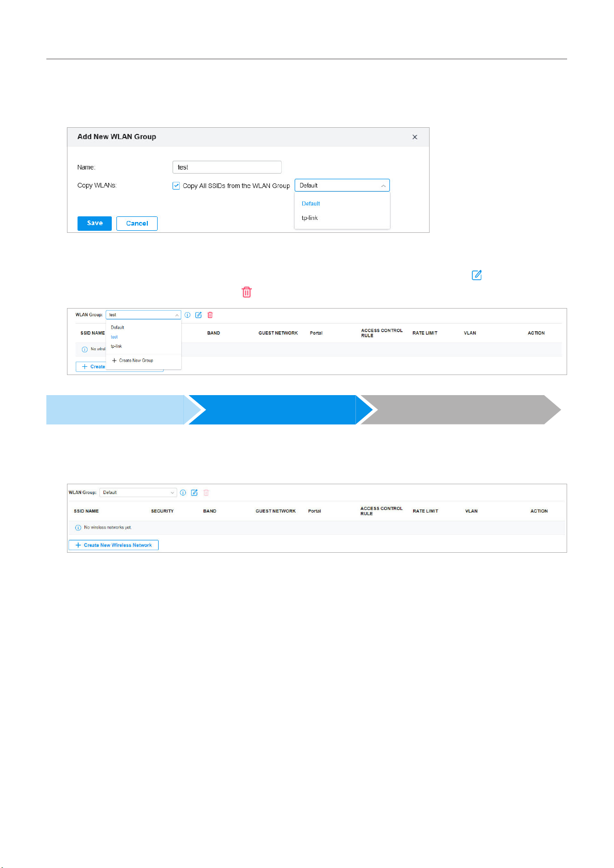
Task: Click info icon beside the Default WLAN Group dropdown
Action: pyautogui.click(x=183, y=493)
